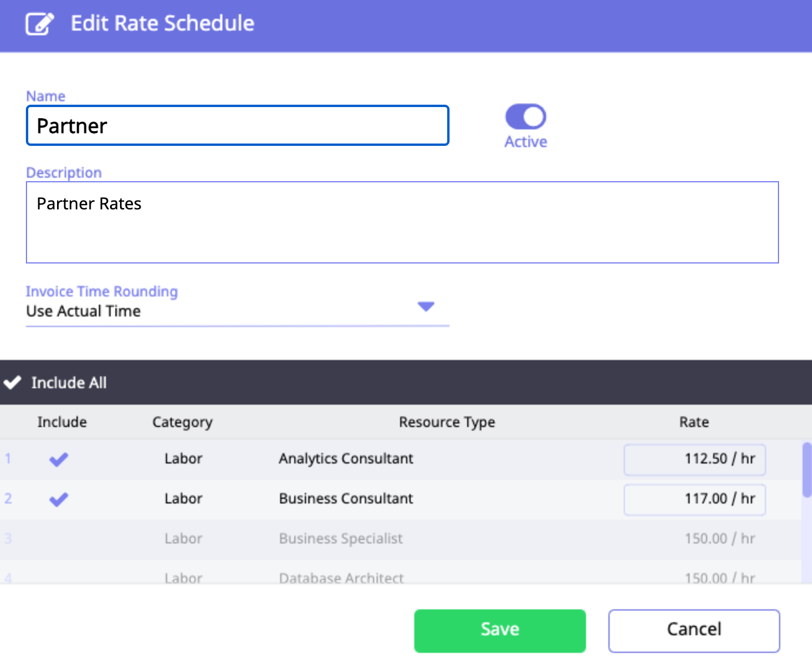Open the Invoice Time Rounding dropdown arrow
This screenshot has width=812, height=667.
[x=425, y=306]
